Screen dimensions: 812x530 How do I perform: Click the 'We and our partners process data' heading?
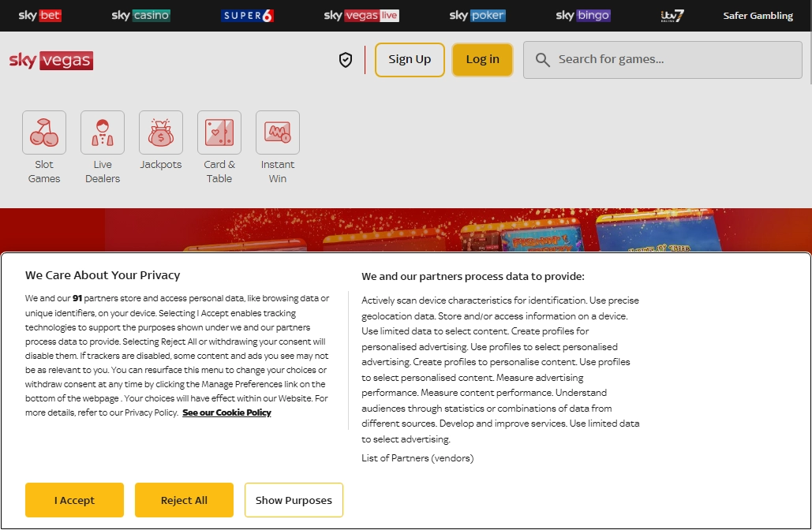pyautogui.click(x=473, y=276)
